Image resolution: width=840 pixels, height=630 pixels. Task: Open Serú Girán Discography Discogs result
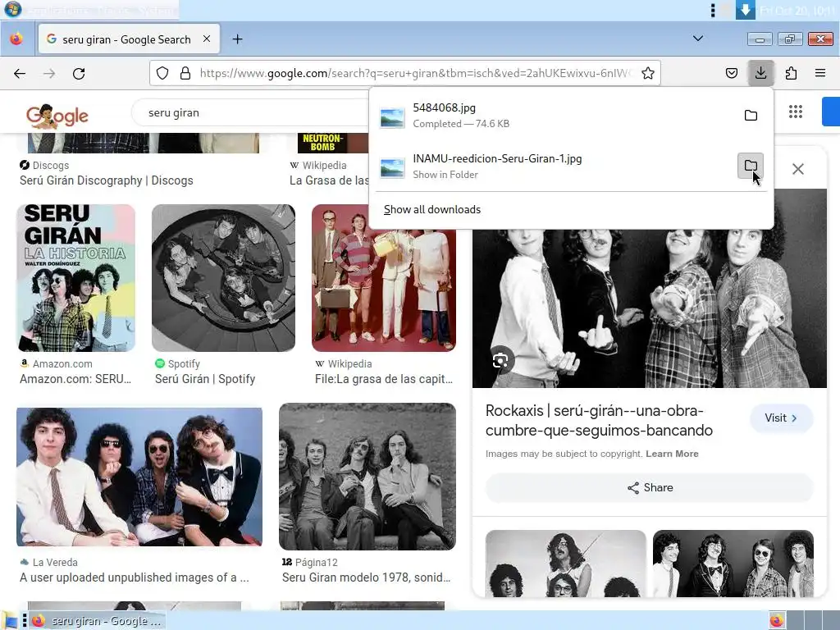107,180
